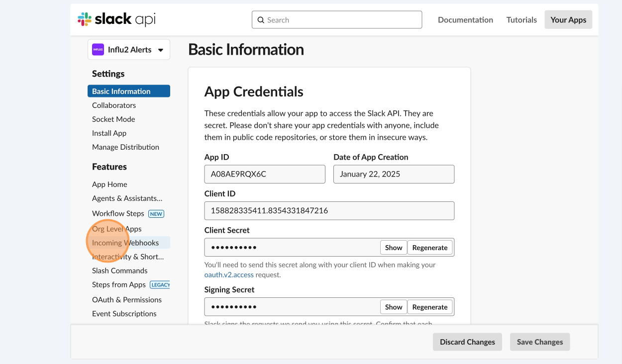This screenshot has height=364, width=622.
Task: Select Basic Information in the sidebar
Action: pos(129,91)
